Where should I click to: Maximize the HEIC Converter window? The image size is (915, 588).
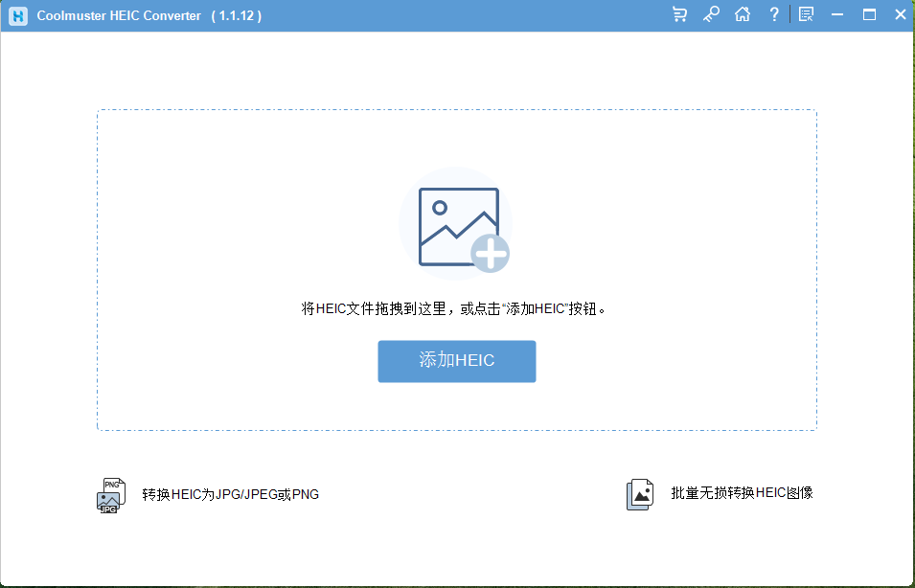click(869, 14)
